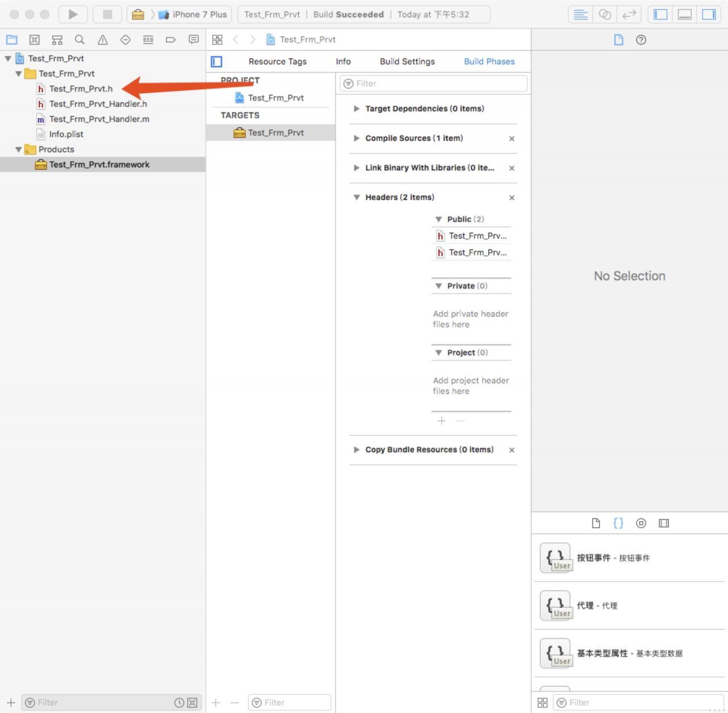Screen dimensions: 728x713
Task: Open the Code Snippet library
Action: pos(618,523)
